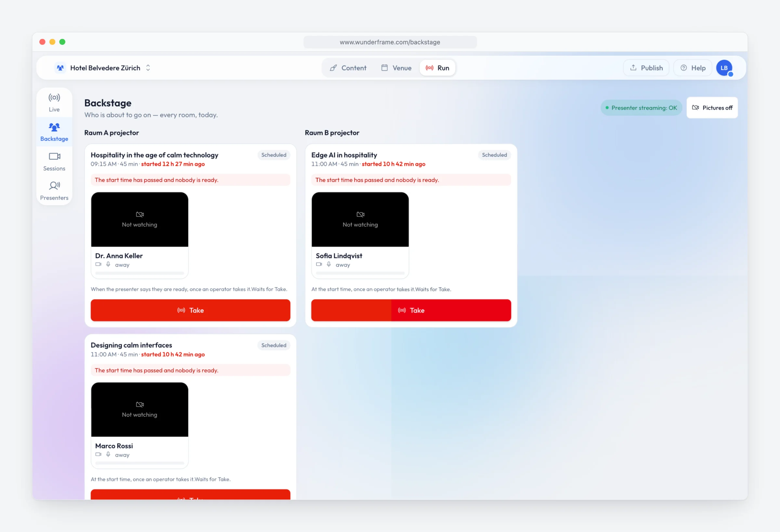Take the Hospitality in calm technology session
Screen dimensions: 780x532
(190, 310)
